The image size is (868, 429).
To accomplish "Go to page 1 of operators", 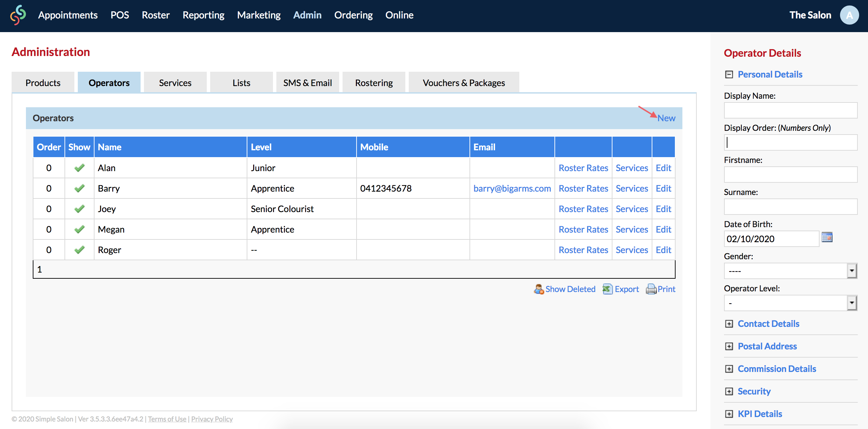I will point(40,269).
